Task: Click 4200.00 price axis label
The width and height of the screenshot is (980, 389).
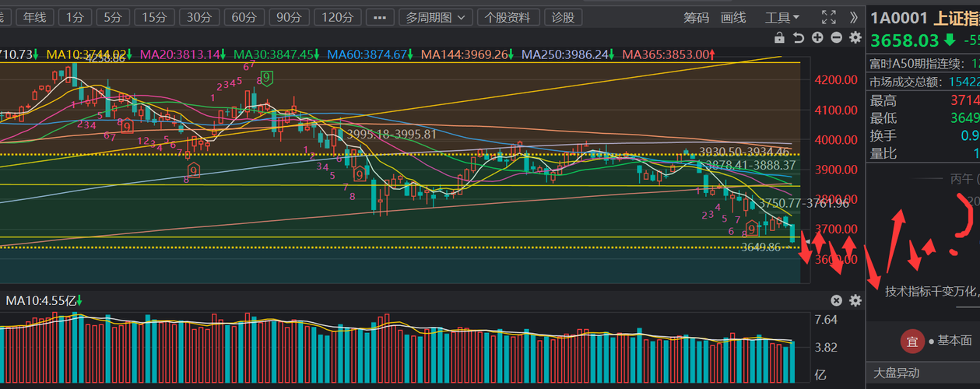Action: [x=835, y=80]
